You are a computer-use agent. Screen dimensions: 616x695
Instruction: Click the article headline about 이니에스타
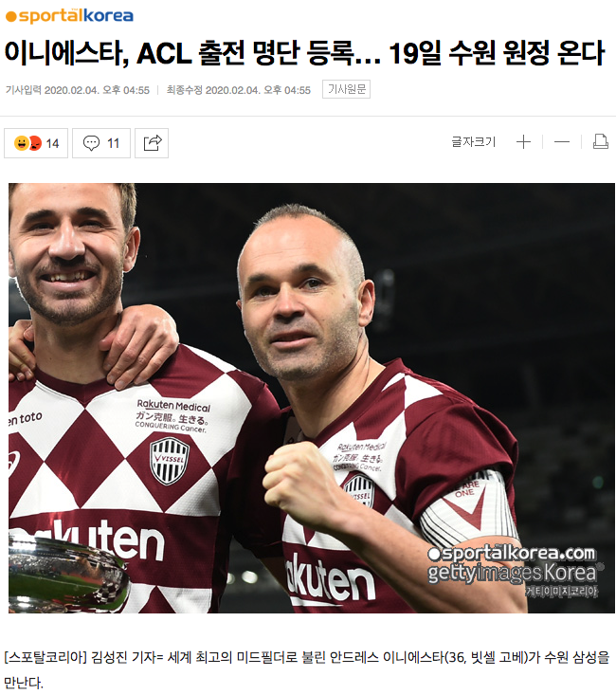(304, 53)
